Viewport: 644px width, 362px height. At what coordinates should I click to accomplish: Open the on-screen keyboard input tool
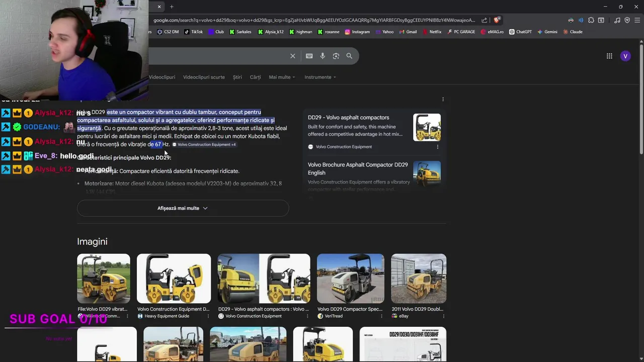pyautogui.click(x=309, y=56)
